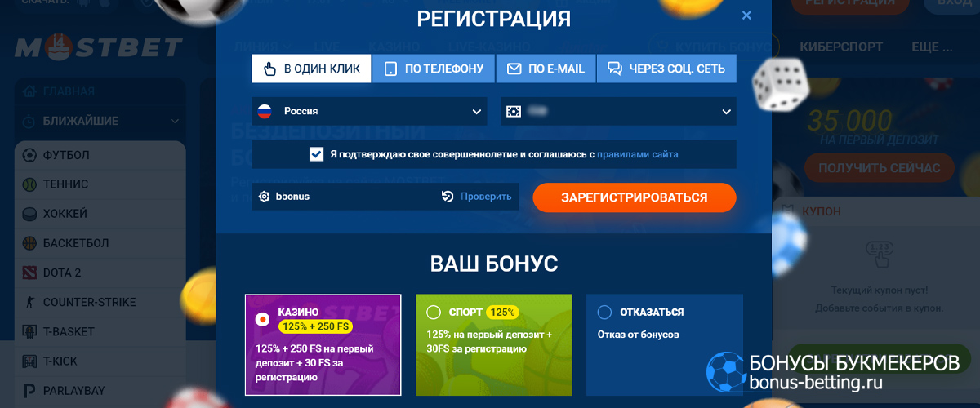Image resolution: width=980 pixels, height=408 pixels.
Task: Select the one-click registration tab
Action: pyautogui.click(x=311, y=69)
